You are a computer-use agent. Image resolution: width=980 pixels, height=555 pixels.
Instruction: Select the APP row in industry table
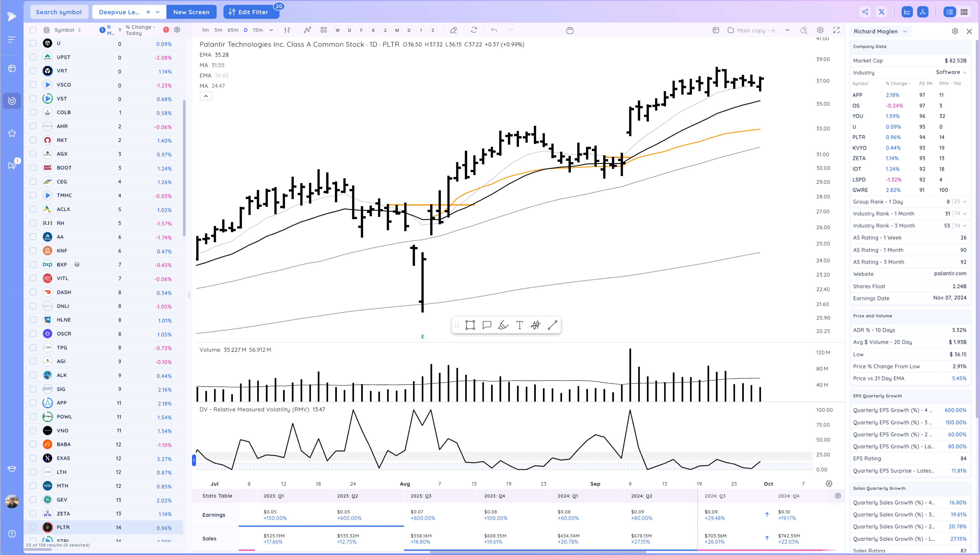(909, 95)
